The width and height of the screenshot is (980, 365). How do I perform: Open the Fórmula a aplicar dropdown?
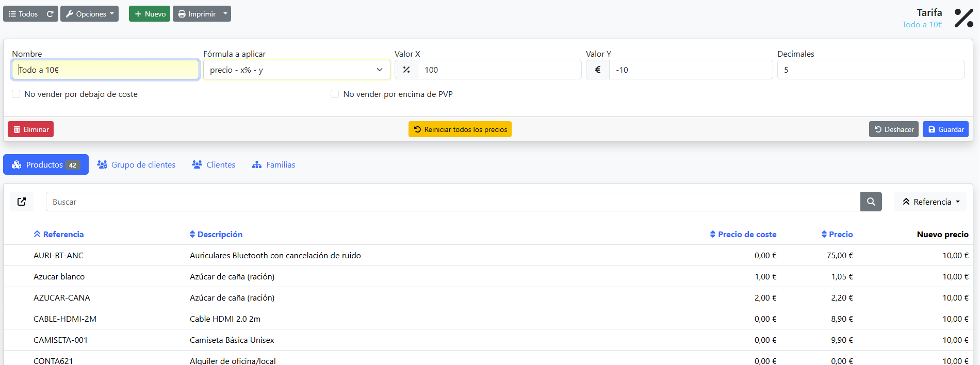(x=297, y=70)
